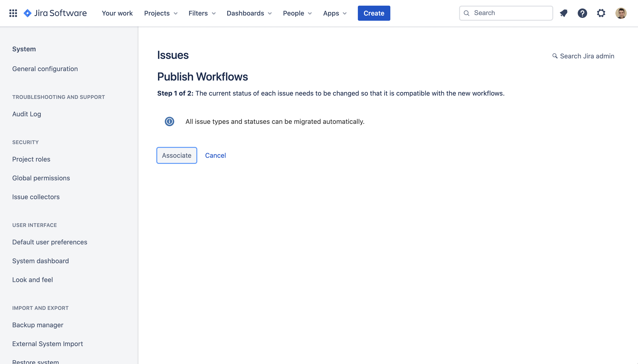The height and width of the screenshot is (364, 638).
Task: Click Search Jira admin link
Action: [x=583, y=56]
